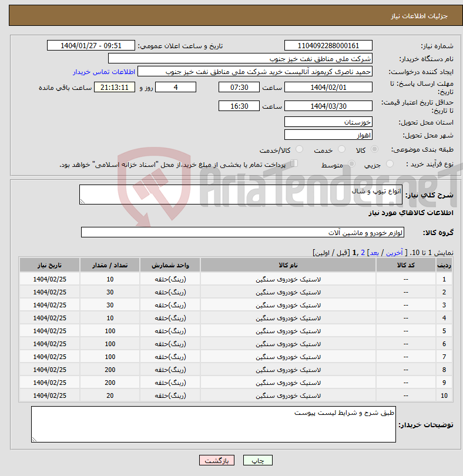This screenshot has width=463, height=476.
Task: Select the کالا radio button
Action: (x=375, y=149)
